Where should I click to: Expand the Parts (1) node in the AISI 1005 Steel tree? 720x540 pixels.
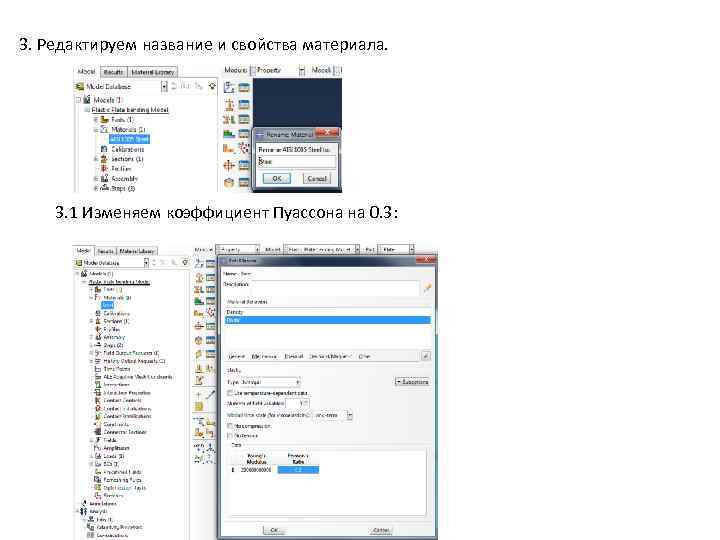pos(96,119)
